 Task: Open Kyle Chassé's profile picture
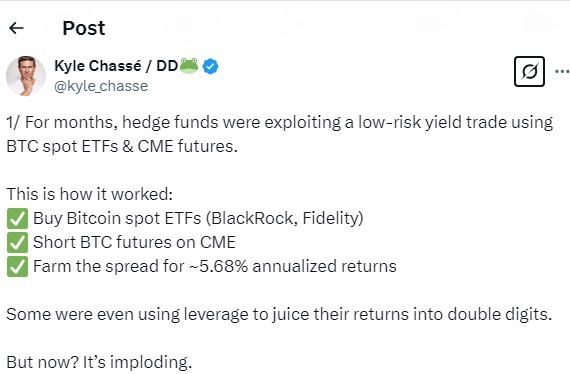[x=26, y=76]
